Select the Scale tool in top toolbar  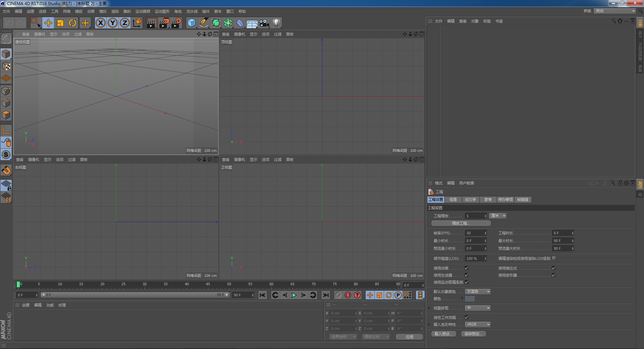tap(60, 23)
